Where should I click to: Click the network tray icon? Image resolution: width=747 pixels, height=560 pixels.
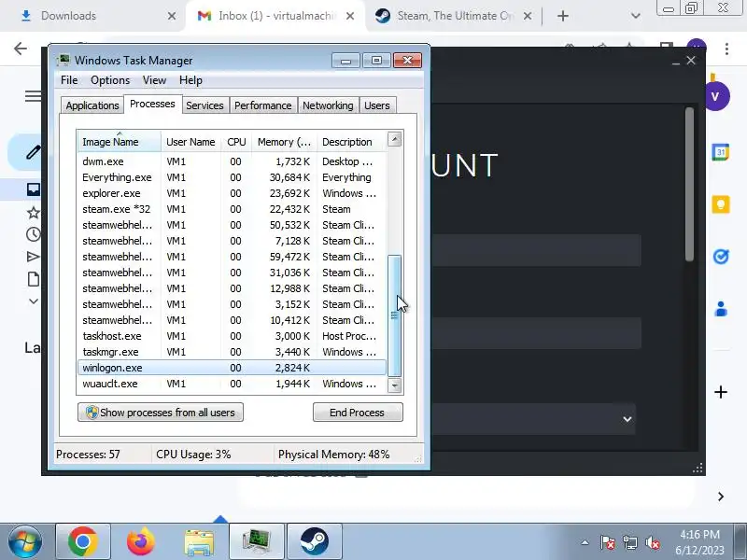coord(629,542)
